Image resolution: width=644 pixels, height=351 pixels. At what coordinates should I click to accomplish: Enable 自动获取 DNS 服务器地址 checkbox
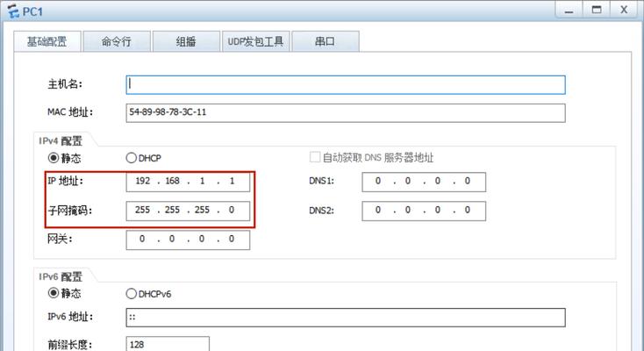[x=315, y=157]
